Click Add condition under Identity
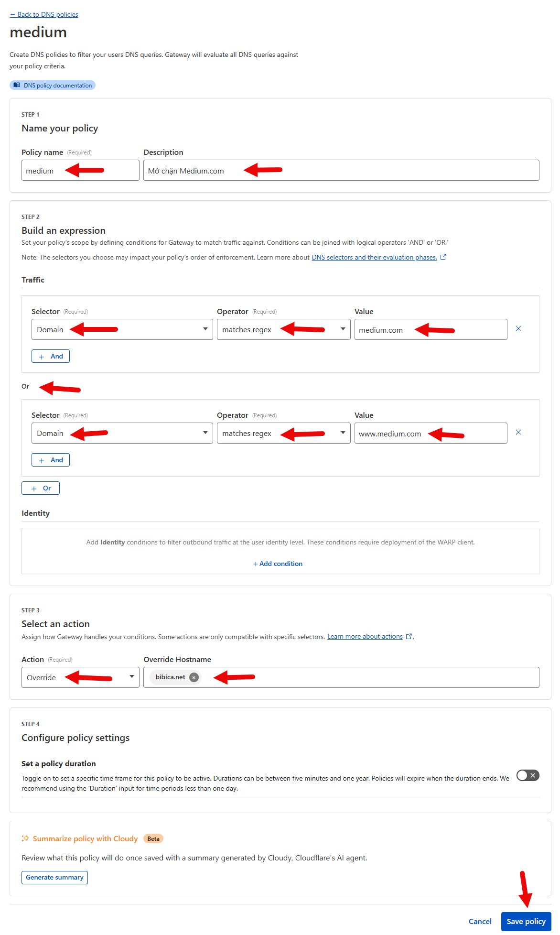Image resolution: width=560 pixels, height=935 pixels. click(278, 564)
